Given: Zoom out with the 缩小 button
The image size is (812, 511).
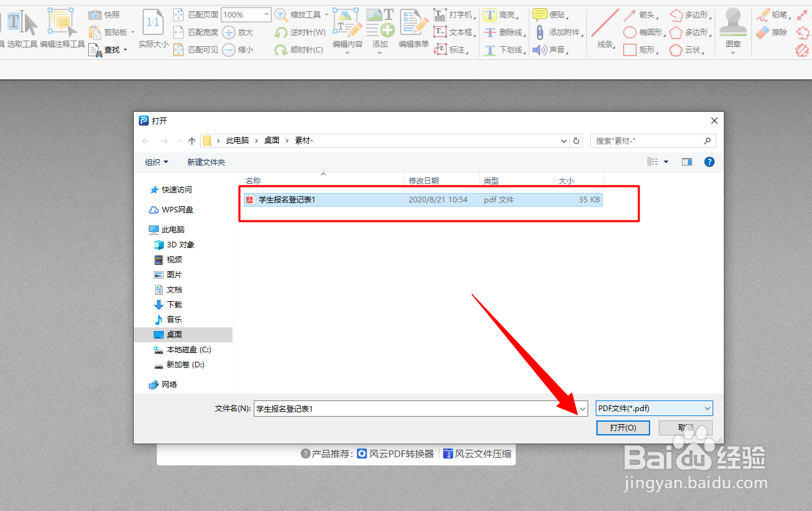Looking at the screenshot, I should 238,49.
